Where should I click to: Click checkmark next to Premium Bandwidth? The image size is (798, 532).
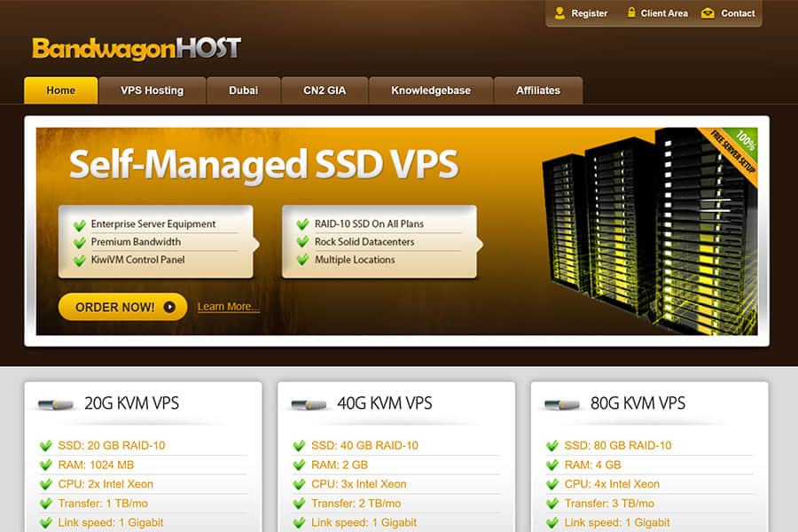(x=80, y=242)
